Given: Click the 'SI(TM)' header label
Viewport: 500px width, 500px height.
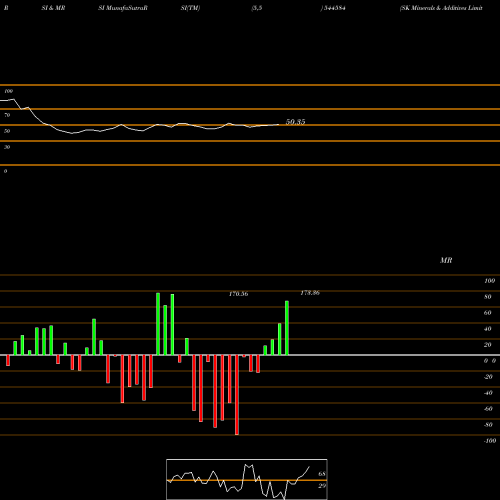Looking at the screenshot, I should 190,8.
